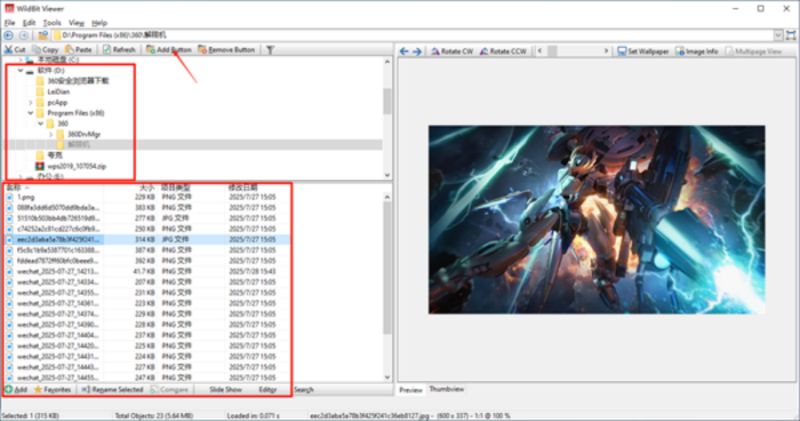The height and width of the screenshot is (421, 800).
Task: Rotate the image with Rotate CCW
Action: pos(503,51)
